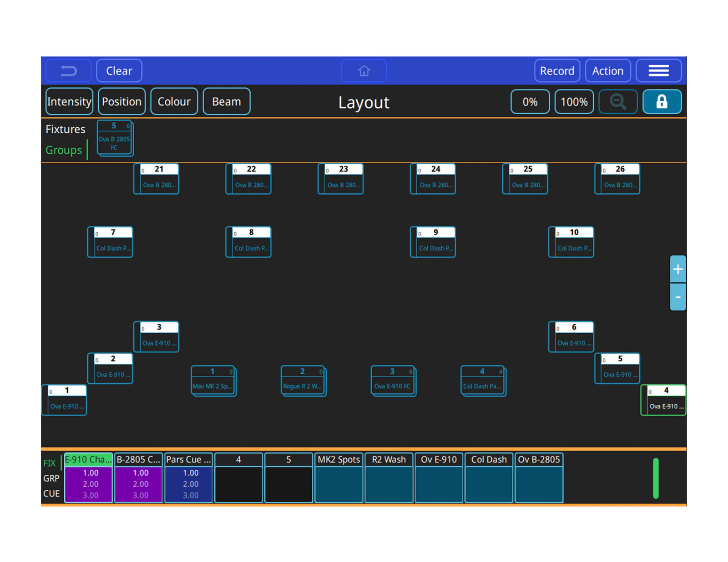Select fixture 21 Ova B 280
The height and width of the screenshot is (562, 728).
click(x=156, y=179)
